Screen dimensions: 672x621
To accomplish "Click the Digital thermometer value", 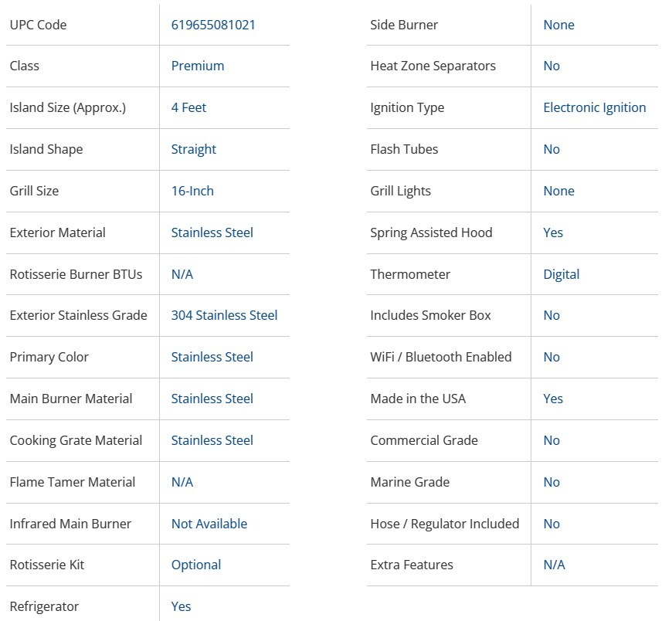I will (x=561, y=274).
